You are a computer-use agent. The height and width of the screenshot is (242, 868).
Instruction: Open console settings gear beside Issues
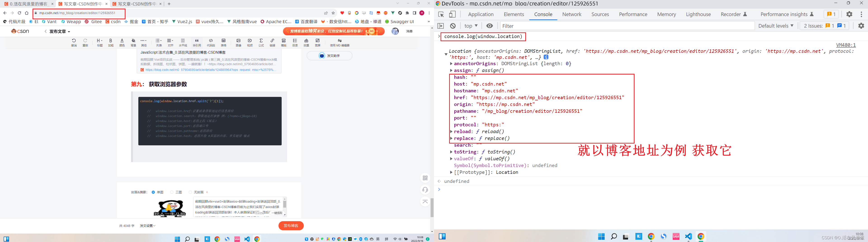(x=861, y=26)
